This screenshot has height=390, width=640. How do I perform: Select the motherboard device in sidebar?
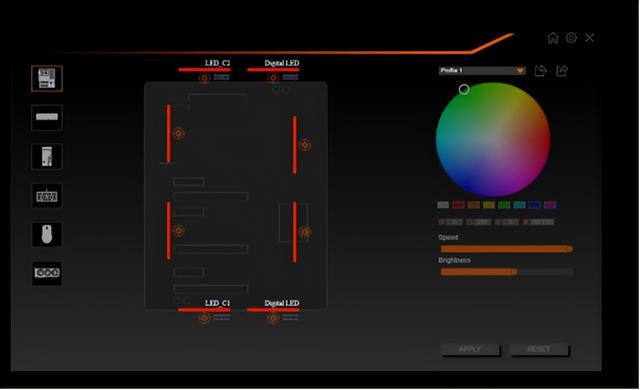tap(47, 78)
